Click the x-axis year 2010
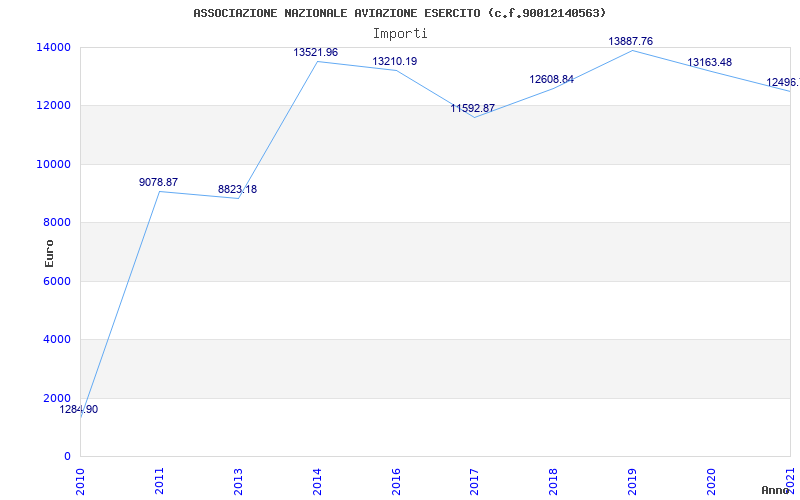Viewport: 800px width, 500px height. point(80,481)
